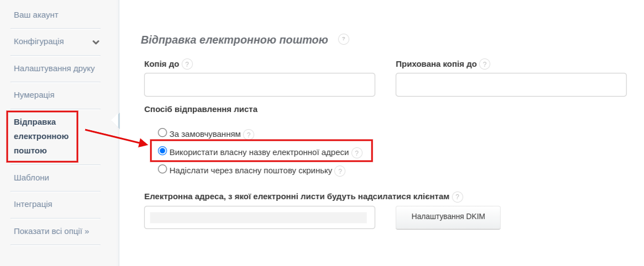Click help icon beside sender email address label

[457, 196]
